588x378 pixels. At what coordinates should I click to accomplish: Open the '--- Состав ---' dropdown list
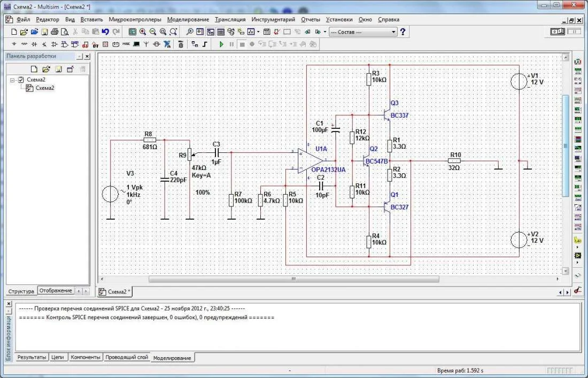394,32
